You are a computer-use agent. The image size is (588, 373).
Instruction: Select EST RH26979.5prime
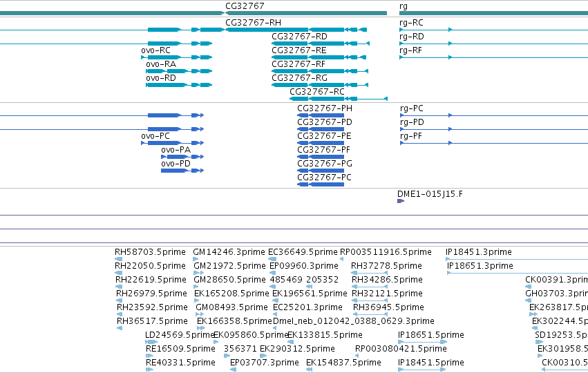pos(120,300)
